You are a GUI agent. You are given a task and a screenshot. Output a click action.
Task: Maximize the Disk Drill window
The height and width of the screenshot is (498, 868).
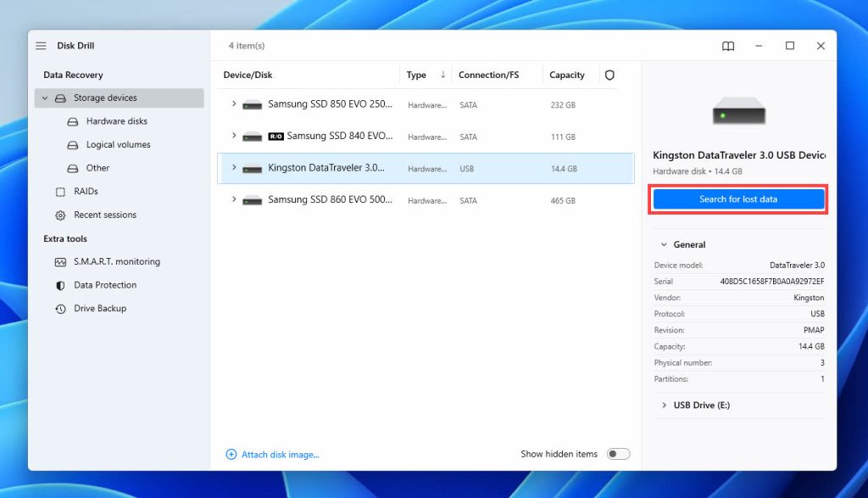tap(790, 46)
